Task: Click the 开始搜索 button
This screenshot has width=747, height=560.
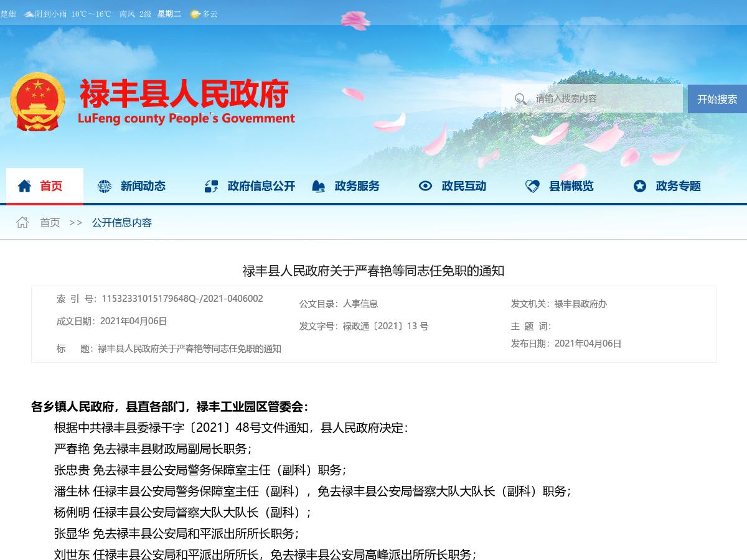Action: [717, 99]
